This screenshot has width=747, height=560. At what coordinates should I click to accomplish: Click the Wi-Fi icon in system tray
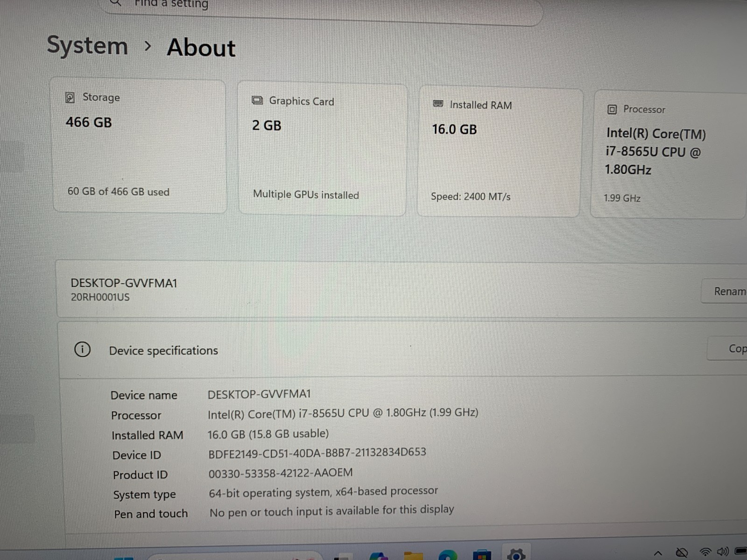pyautogui.click(x=705, y=553)
